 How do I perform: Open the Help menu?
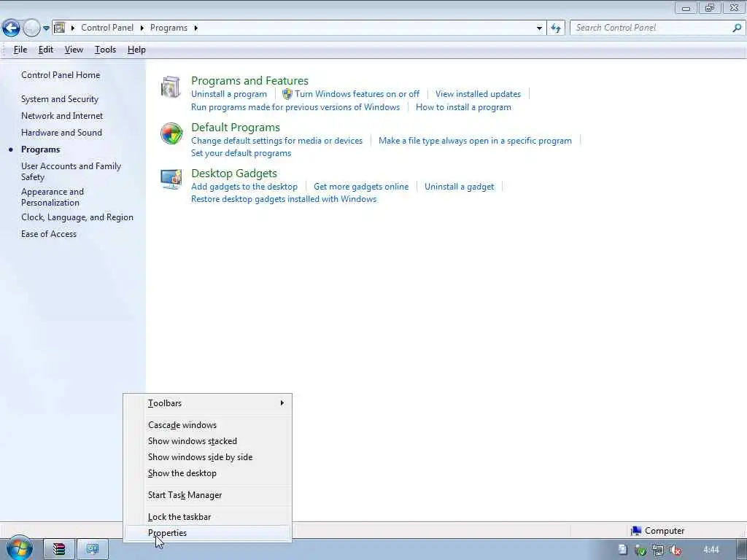click(x=136, y=50)
